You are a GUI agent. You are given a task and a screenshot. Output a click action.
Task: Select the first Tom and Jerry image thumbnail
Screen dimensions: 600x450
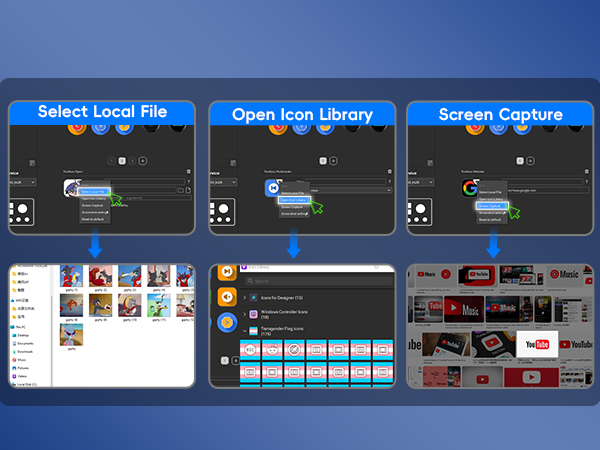(72, 276)
